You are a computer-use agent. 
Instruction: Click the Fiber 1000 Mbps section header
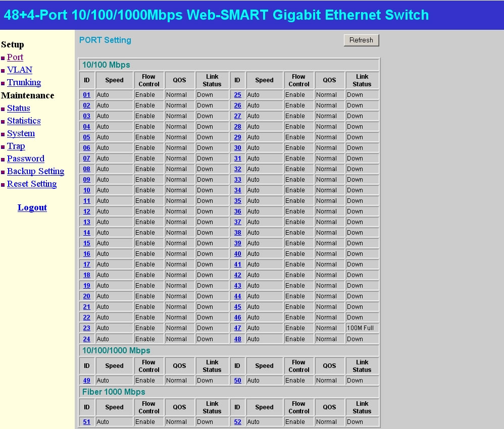pos(114,392)
